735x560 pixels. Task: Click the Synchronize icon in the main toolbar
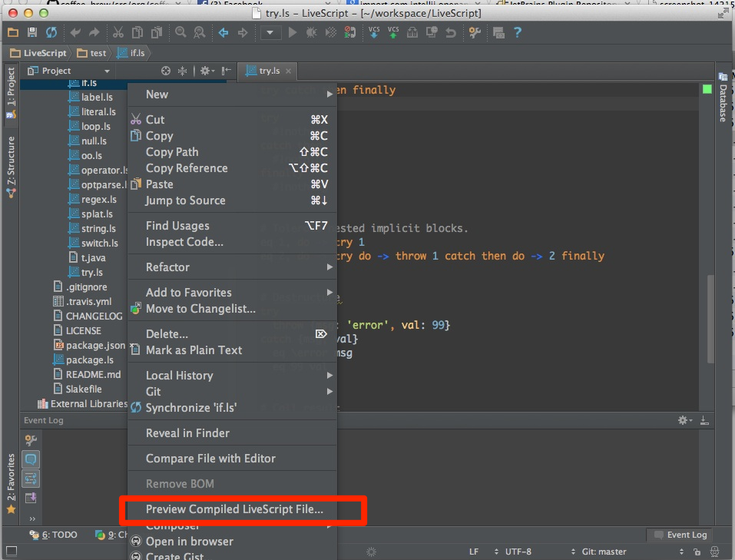tap(51, 32)
